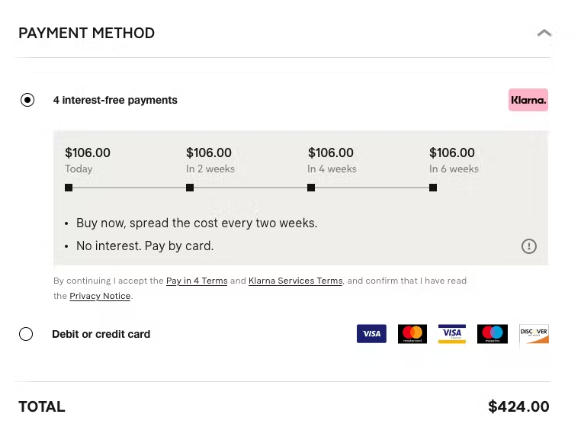Click the Discover card icon
580x439 pixels.
(534, 334)
